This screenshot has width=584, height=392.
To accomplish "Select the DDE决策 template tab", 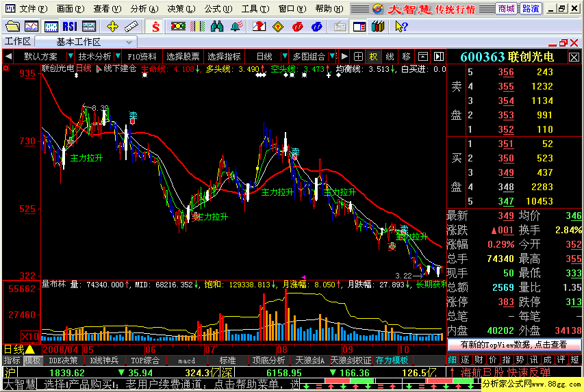I will (x=63, y=361).
